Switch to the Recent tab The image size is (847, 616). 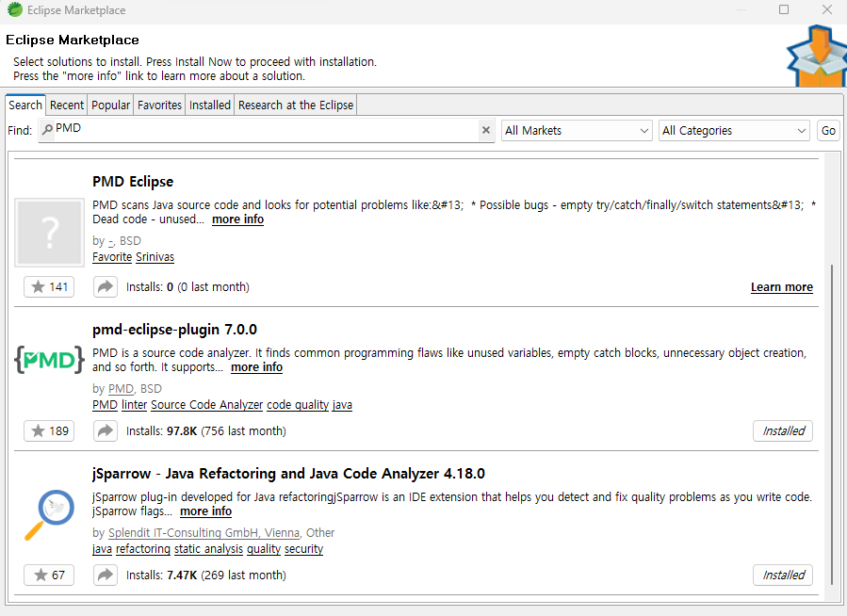[67, 105]
